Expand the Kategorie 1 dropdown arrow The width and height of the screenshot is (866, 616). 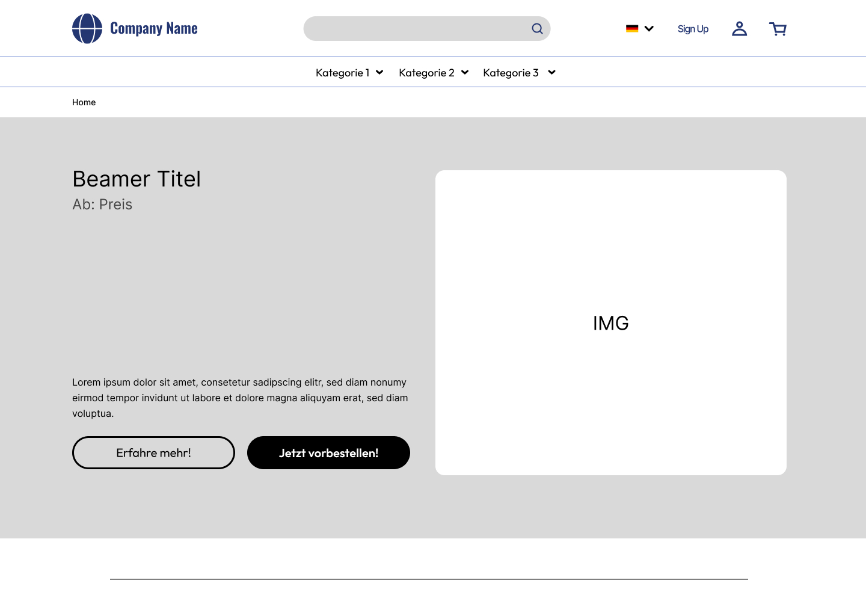[x=379, y=73]
